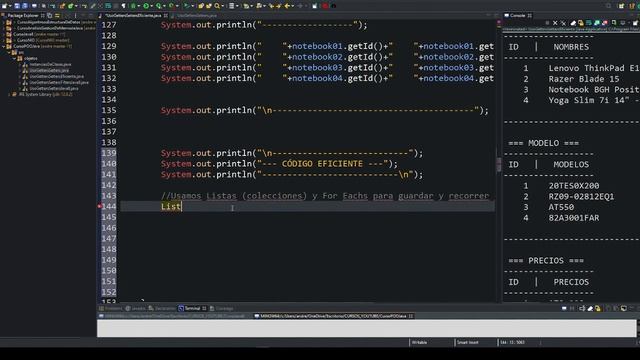Open InstanciasDeClases.java in Package Explorer
640x360 pixels.
click(50, 64)
